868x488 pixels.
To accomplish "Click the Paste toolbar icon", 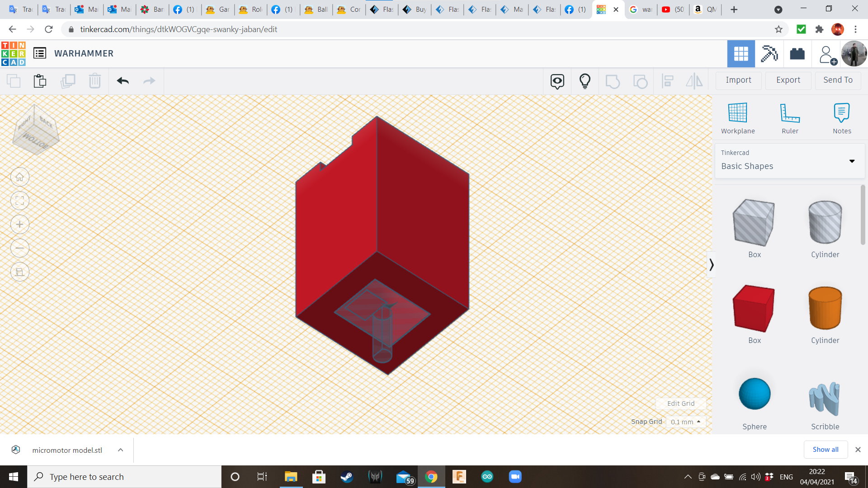I will click(40, 81).
